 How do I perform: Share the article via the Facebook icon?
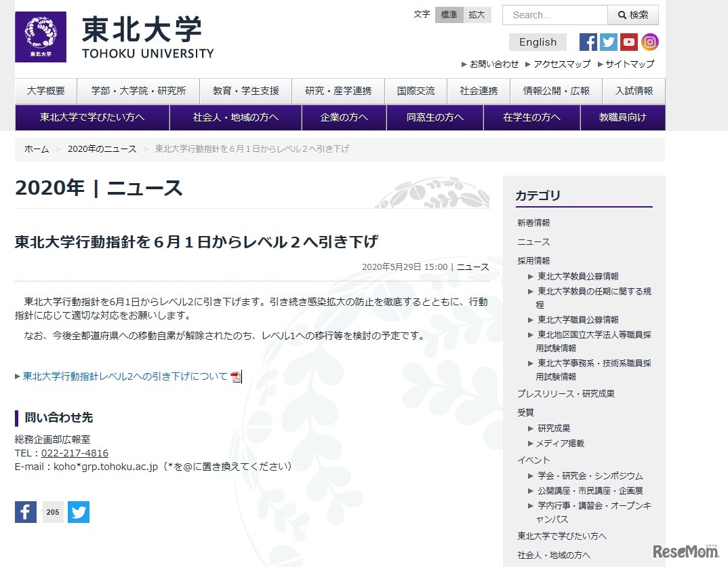click(25, 512)
